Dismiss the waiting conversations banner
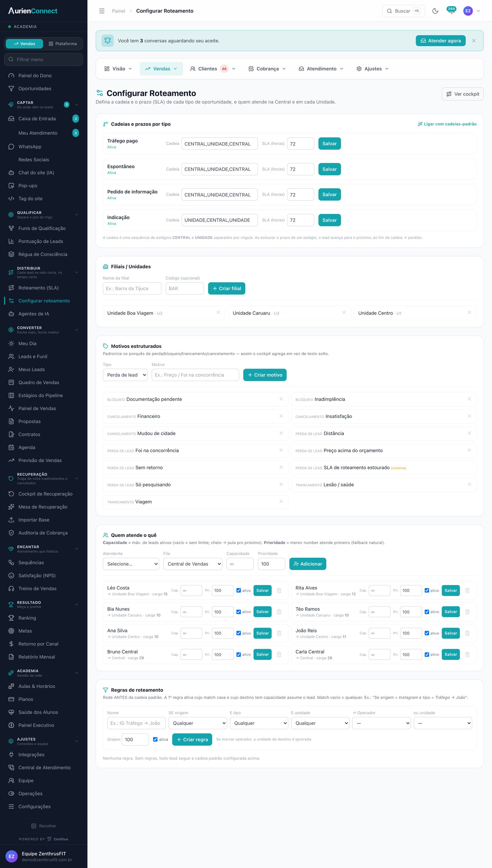492x868 pixels. pos(474,41)
